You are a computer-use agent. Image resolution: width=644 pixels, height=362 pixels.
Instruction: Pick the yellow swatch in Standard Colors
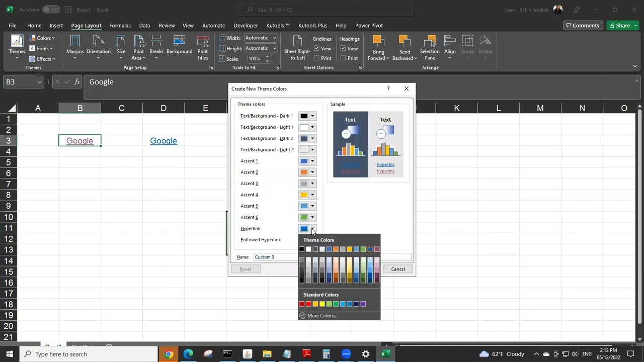[x=322, y=304]
